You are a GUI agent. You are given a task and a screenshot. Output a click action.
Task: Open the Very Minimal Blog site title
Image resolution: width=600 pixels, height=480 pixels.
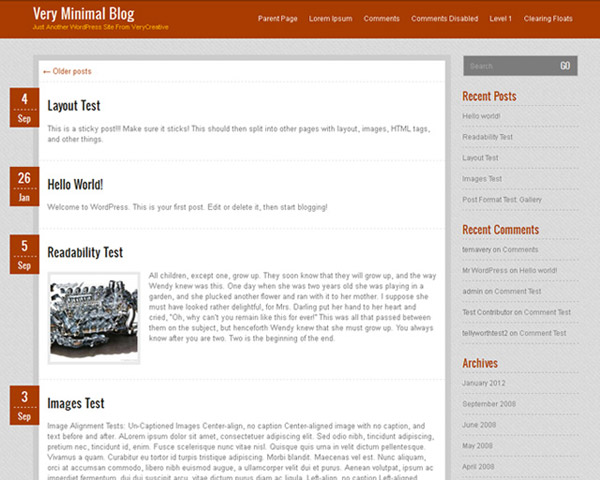point(83,14)
